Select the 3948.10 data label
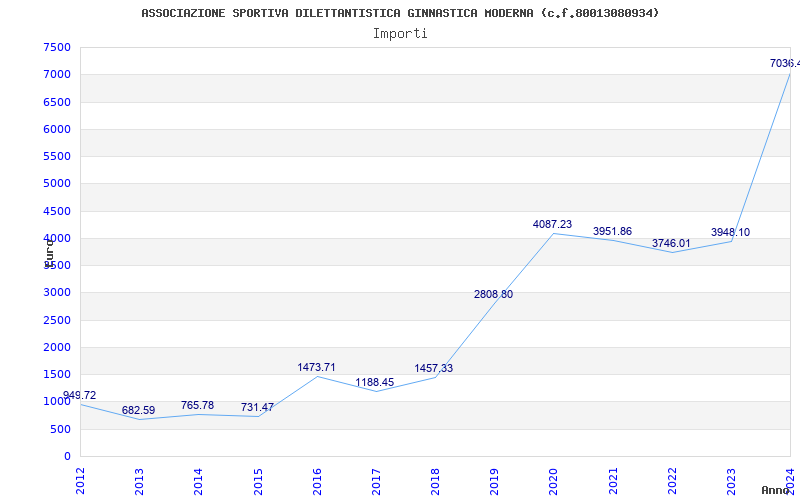The width and height of the screenshot is (800, 500). (731, 233)
